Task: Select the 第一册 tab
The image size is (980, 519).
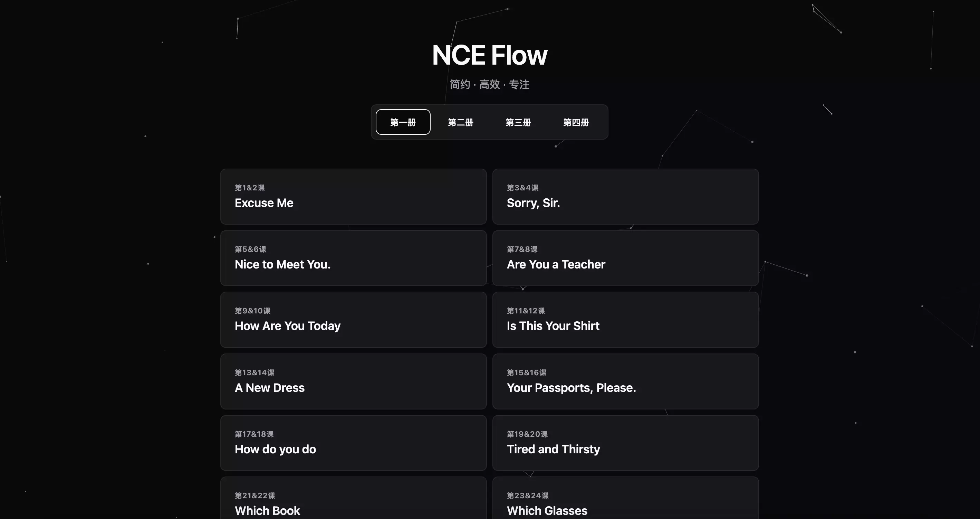Action: (403, 122)
